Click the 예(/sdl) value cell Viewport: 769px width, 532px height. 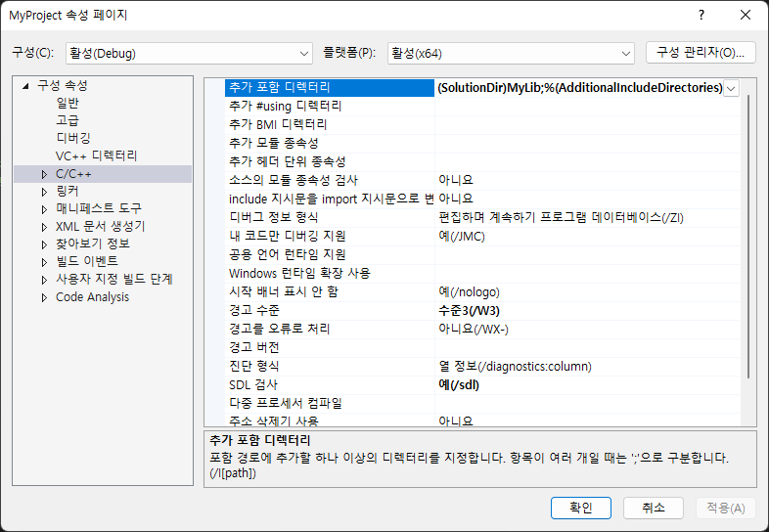[588, 385]
